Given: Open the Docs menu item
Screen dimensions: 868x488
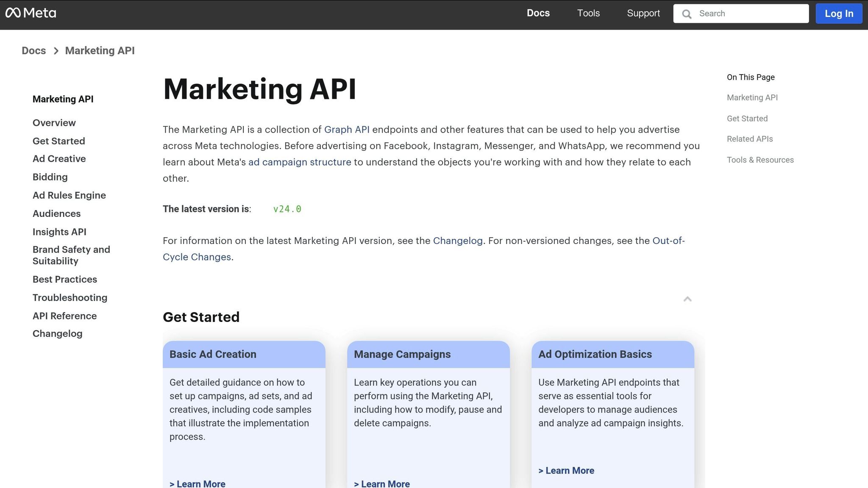Looking at the screenshot, I should click(538, 13).
